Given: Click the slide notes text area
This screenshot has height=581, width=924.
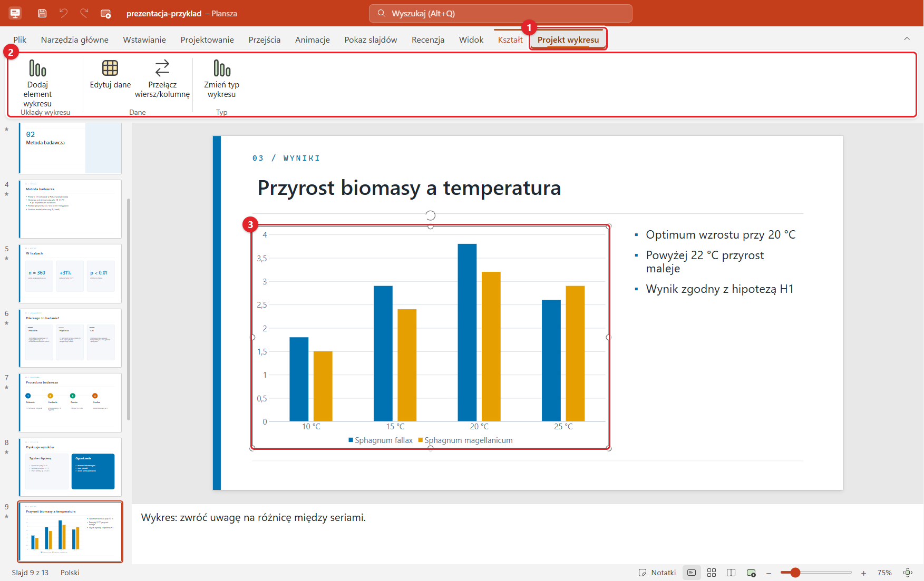Looking at the screenshot, I should coord(527,534).
